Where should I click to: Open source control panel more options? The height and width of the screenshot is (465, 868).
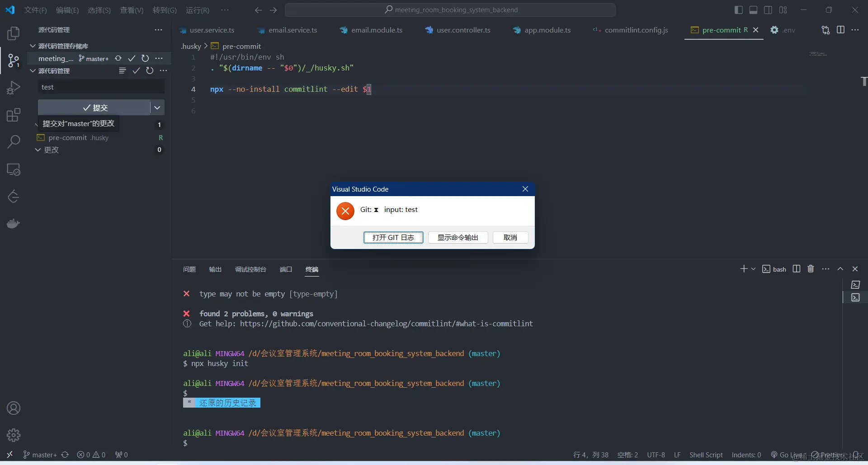pos(158,30)
